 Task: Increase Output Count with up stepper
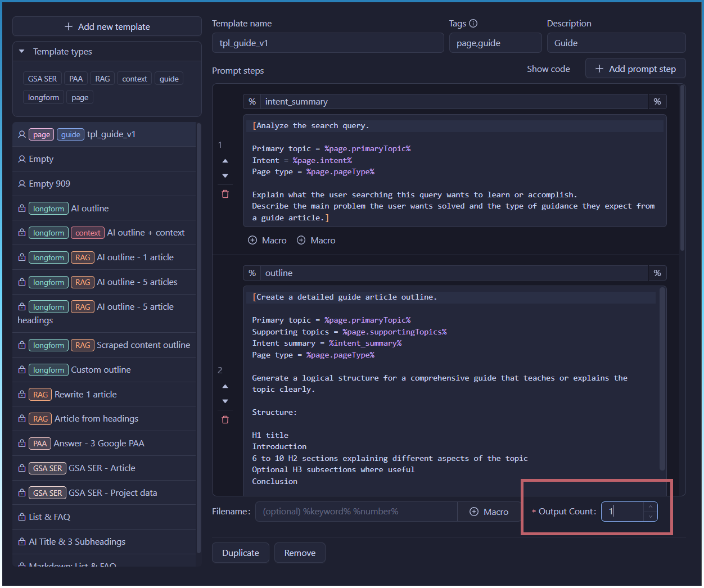pyautogui.click(x=650, y=507)
